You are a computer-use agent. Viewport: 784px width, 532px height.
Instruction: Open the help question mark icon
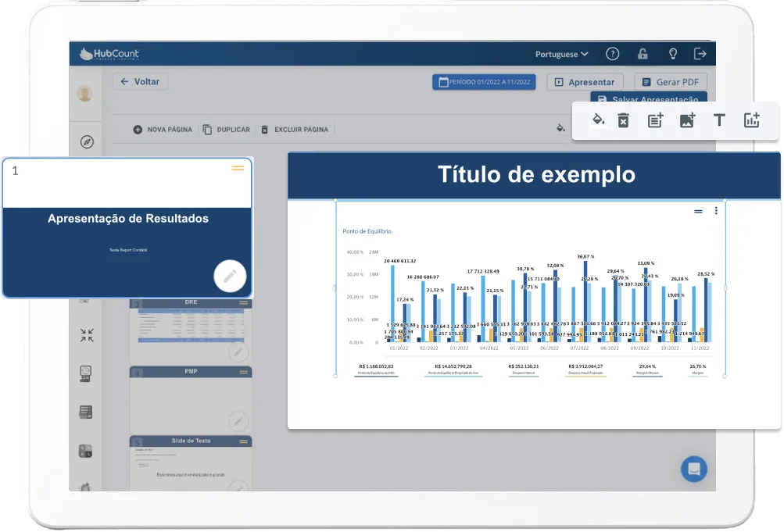coord(613,54)
